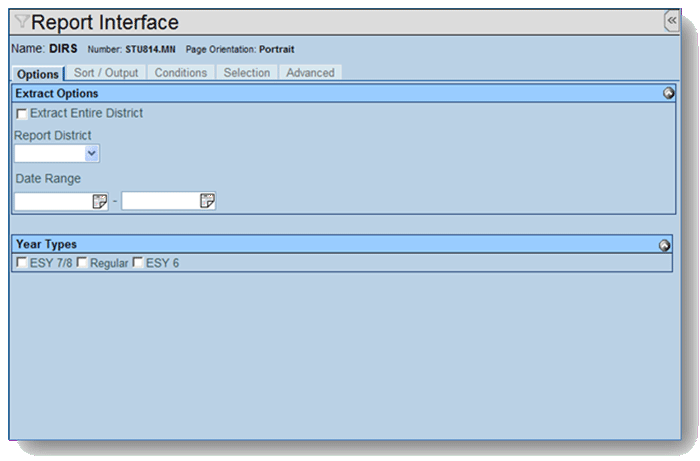Show the Advanced tab
700x461 pixels.
point(310,73)
